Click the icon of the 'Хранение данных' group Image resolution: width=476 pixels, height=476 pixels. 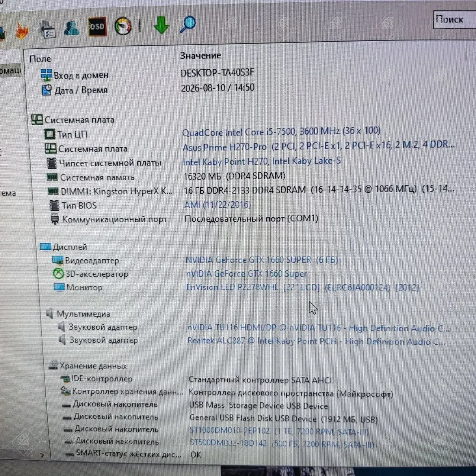(x=53, y=365)
